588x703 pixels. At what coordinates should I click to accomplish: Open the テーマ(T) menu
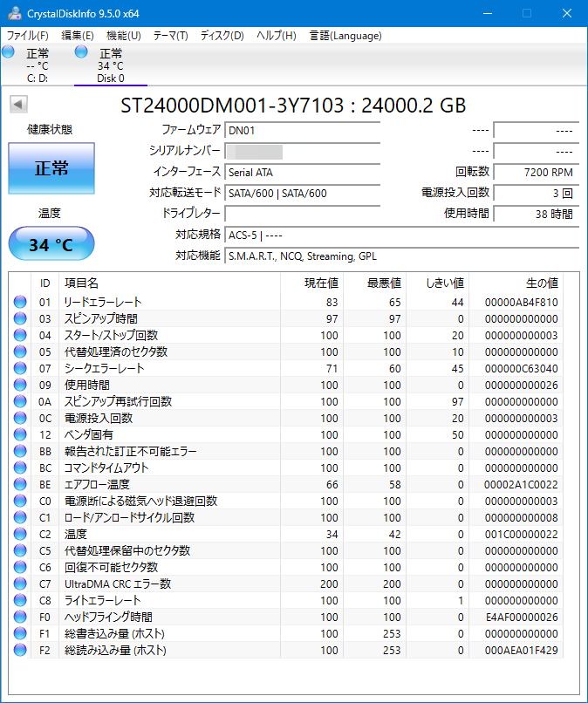pos(170,36)
